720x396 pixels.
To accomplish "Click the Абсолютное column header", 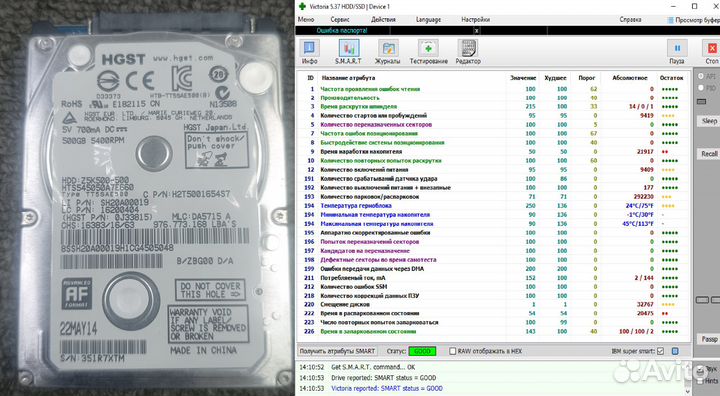I will (630, 78).
